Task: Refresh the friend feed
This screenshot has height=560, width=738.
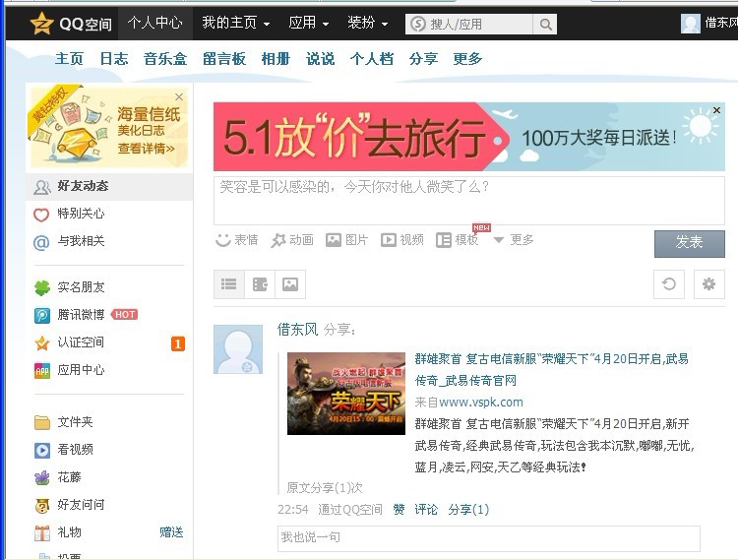Action: click(669, 284)
